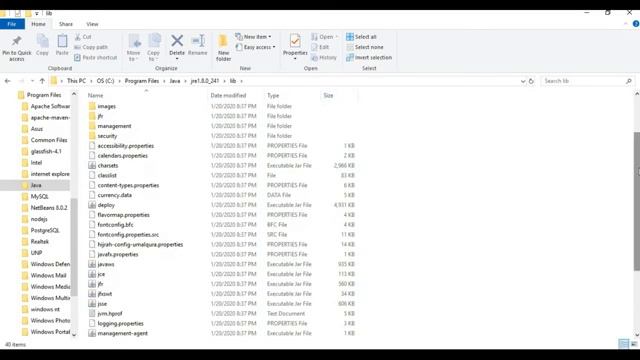Screen dimensions: 640x360
Task: Open the File menu tab
Action: coord(12,24)
